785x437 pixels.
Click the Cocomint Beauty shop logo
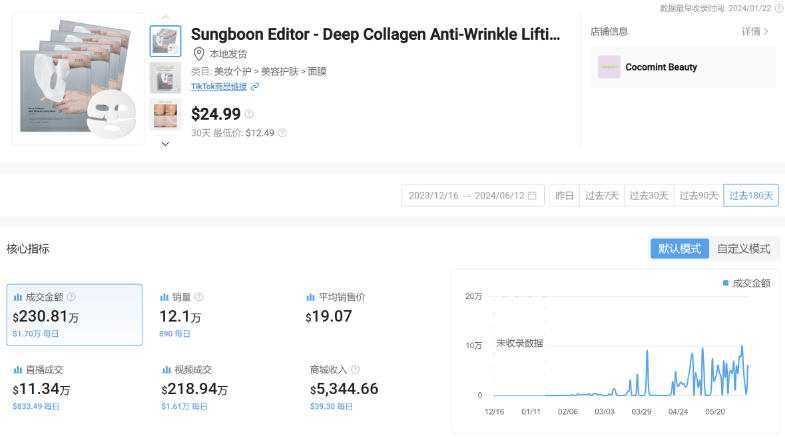point(609,67)
